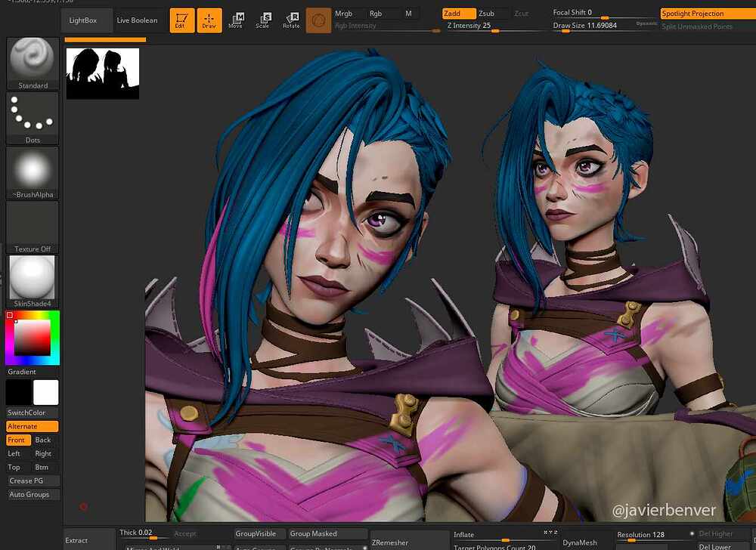Enable Mrgb paint mode
The width and height of the screenshot is (756, 550).
point(345,13)
